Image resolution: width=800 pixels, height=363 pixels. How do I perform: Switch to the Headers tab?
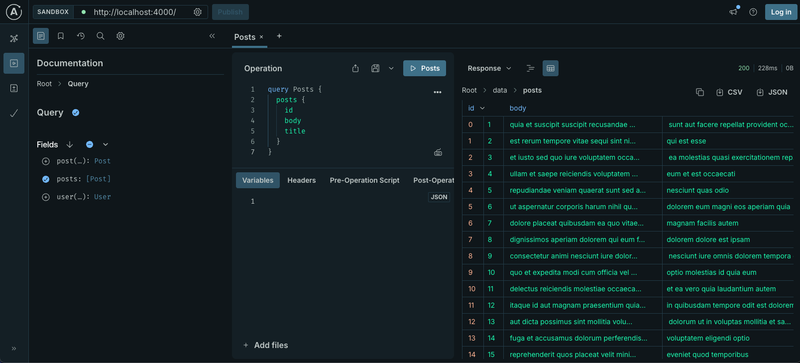point(302,180)
